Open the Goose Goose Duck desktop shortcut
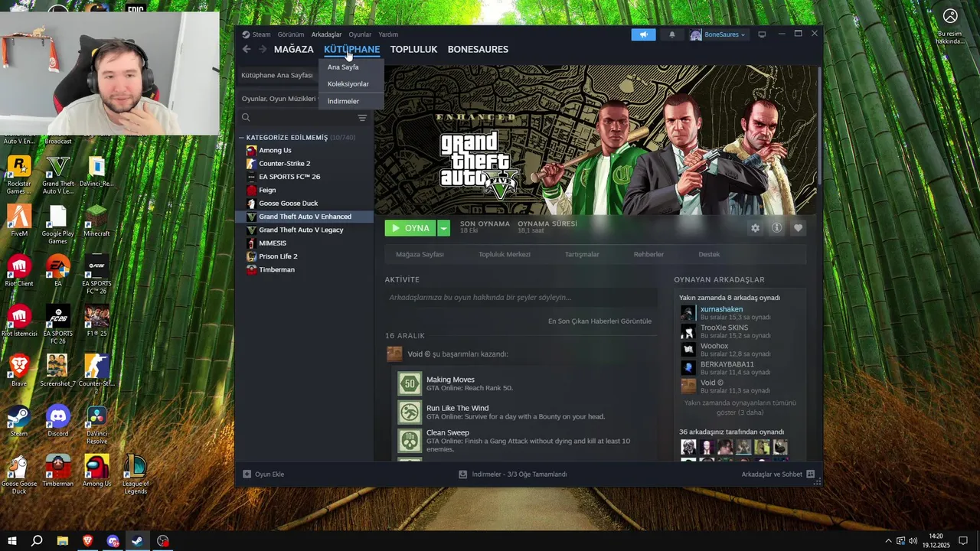 [19, 474]
